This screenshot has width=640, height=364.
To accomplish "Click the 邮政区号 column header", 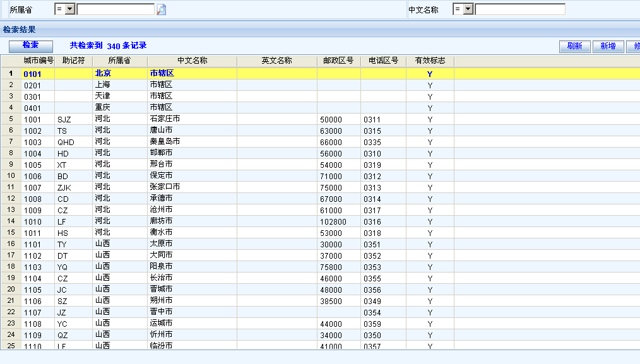I will point(338,61).
